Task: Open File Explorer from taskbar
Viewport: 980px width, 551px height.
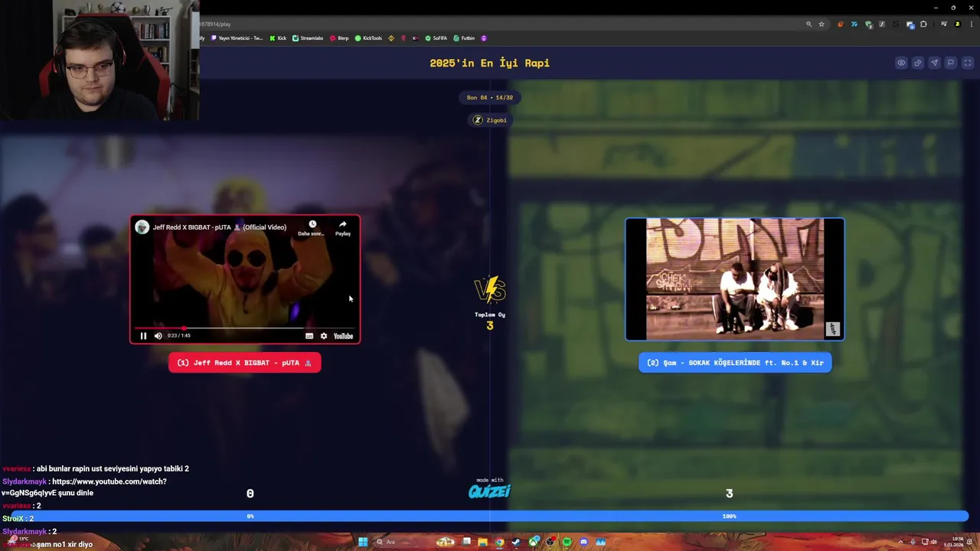Action: tap(482, 542)
